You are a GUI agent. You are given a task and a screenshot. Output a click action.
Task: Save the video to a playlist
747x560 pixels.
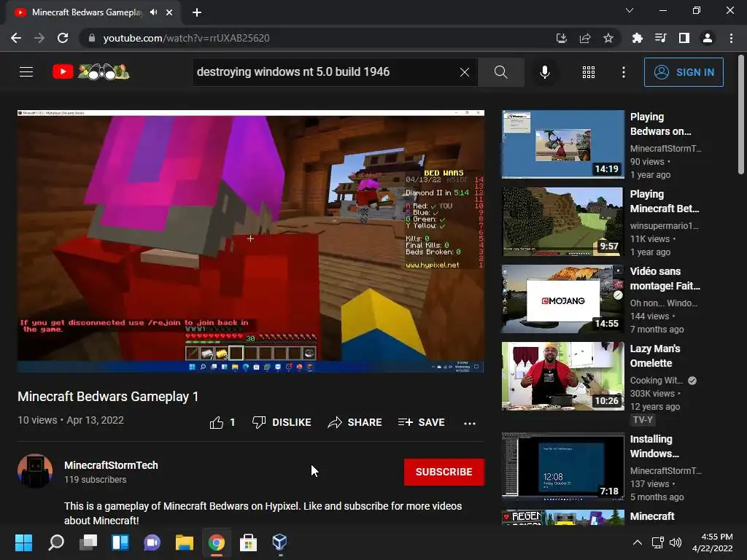pos(422,422)
